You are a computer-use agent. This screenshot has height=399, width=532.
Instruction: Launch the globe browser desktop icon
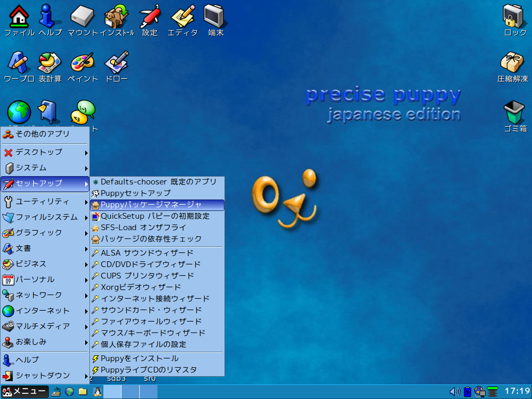pos(19,112)
